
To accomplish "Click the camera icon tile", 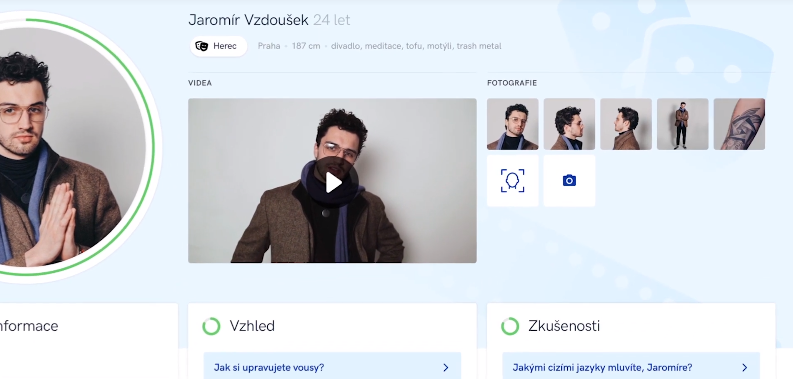I will click(x=569, y=181).
